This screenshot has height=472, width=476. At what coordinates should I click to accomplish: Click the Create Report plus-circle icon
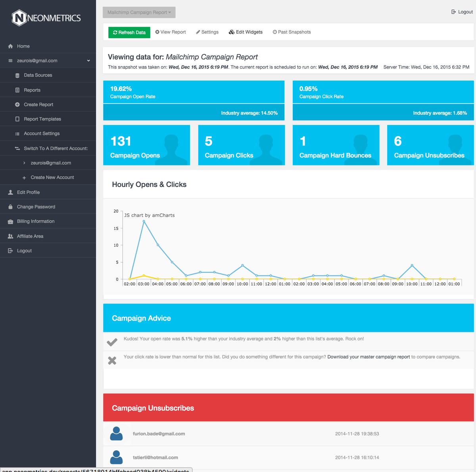point(17,105)
